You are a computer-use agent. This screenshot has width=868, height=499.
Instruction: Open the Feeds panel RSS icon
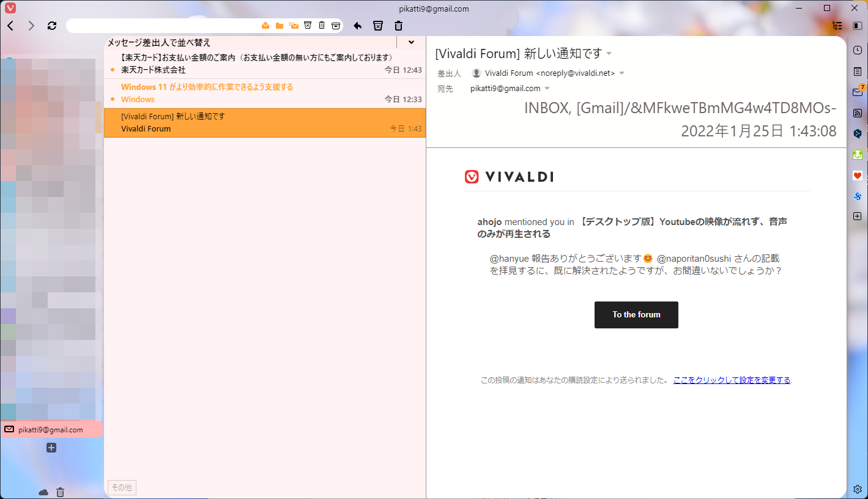[x=858, y=113]
